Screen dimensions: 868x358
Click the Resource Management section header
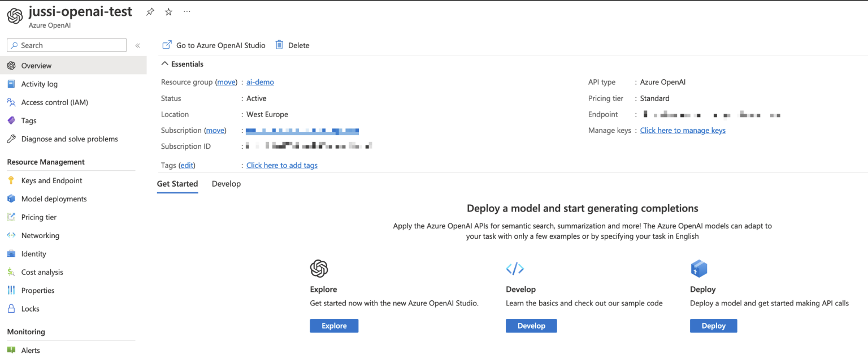(x=46, y=162)
